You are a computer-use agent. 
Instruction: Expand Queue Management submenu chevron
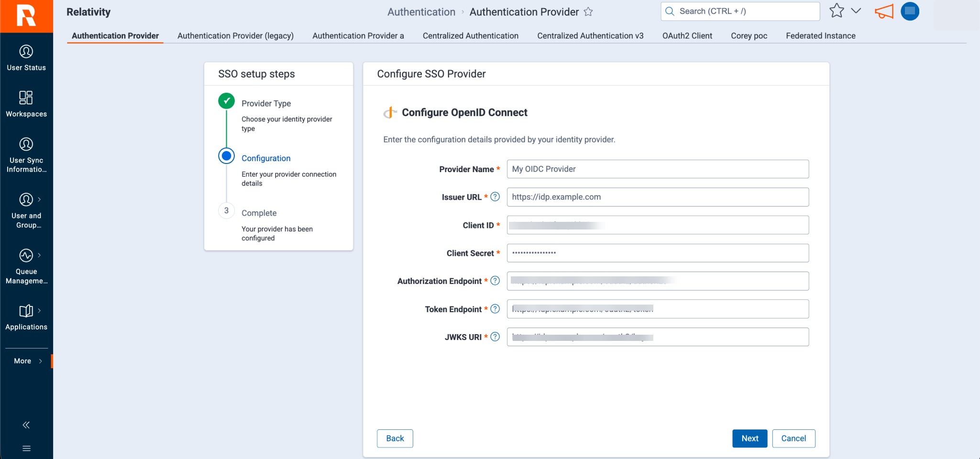click(39, 255)
